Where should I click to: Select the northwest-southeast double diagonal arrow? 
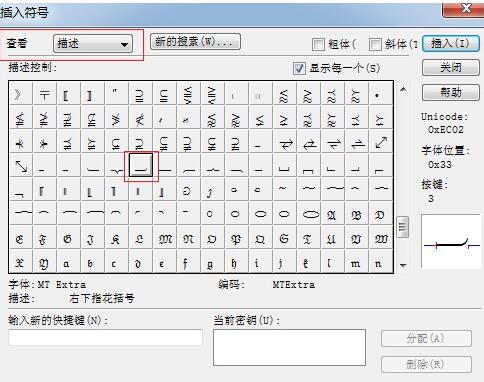(x=20, y=166)
